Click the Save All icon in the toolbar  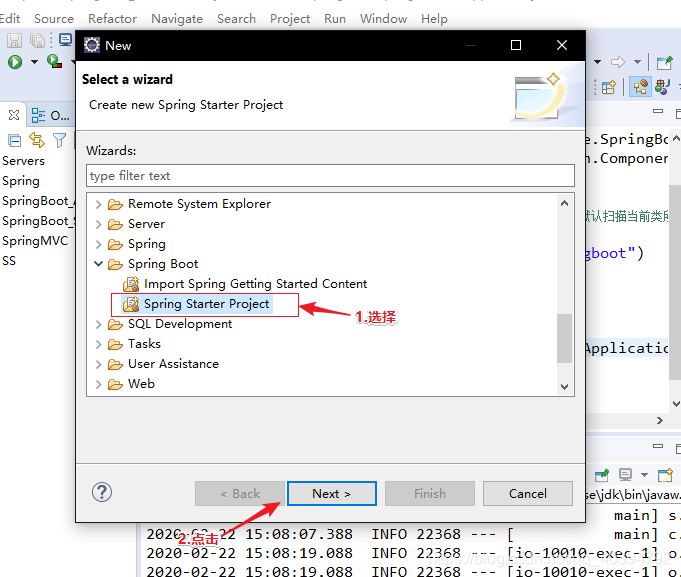[x=37, y=40]
